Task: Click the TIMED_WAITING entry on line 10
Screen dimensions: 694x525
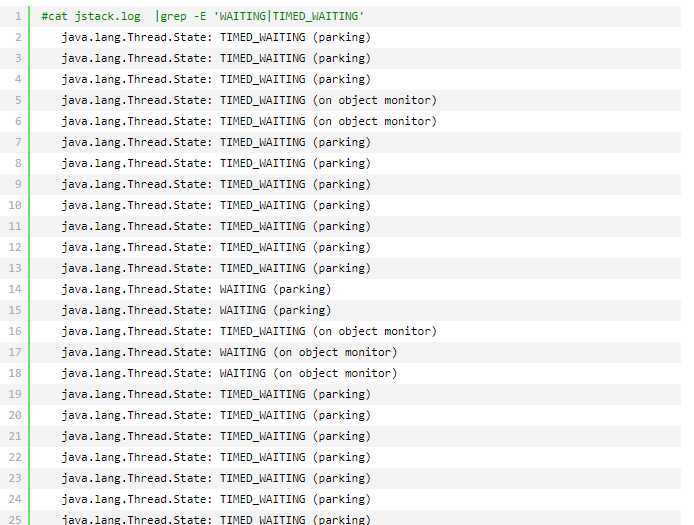Action: pyautogui.click(x=216, y=205)
